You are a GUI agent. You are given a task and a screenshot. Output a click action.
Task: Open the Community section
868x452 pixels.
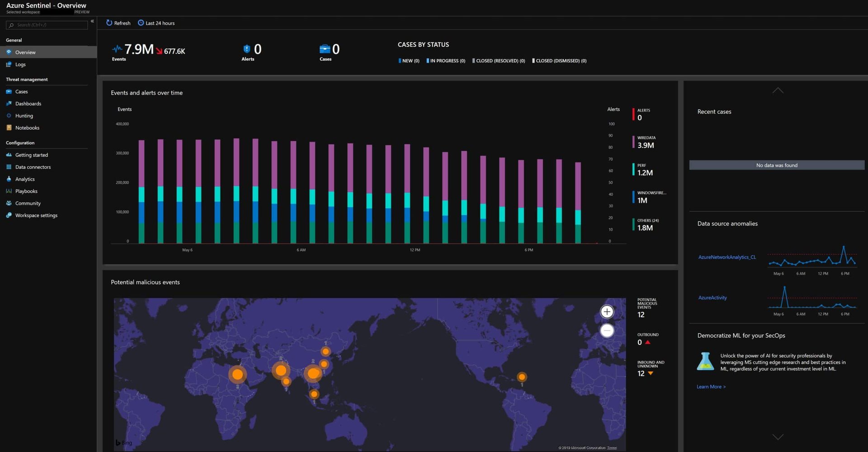point(28,203)
